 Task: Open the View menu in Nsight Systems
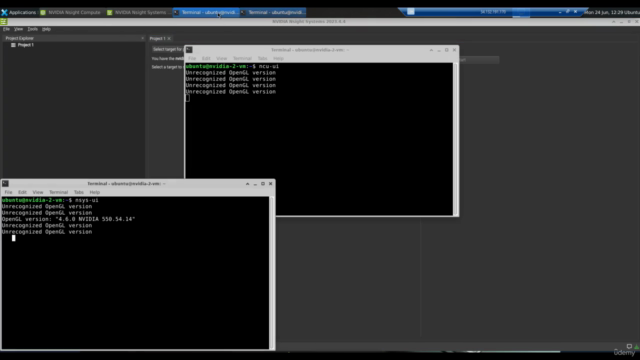(x=18, y=29)
